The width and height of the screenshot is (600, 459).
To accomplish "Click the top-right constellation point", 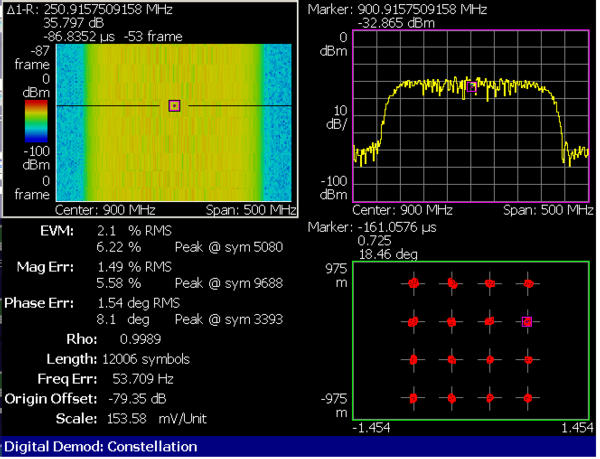I will tap(527, 285).
